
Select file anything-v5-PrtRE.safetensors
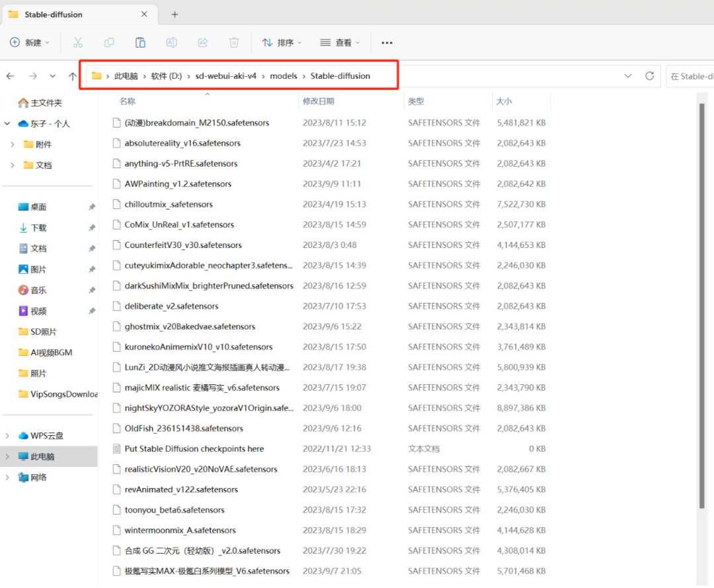click(180, 163)
